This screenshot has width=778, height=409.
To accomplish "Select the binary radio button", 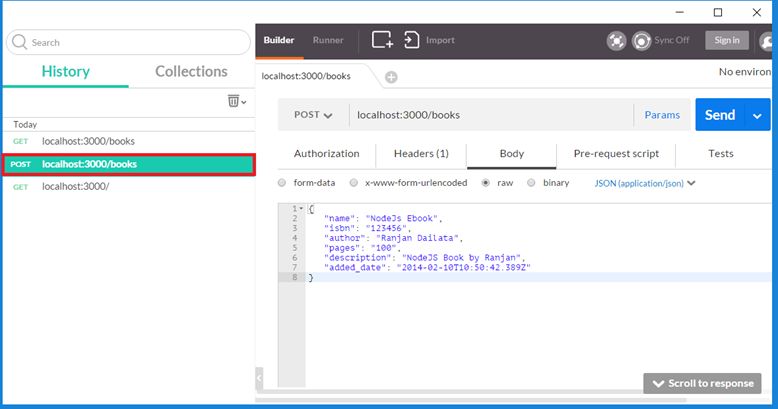I will 531,183.
